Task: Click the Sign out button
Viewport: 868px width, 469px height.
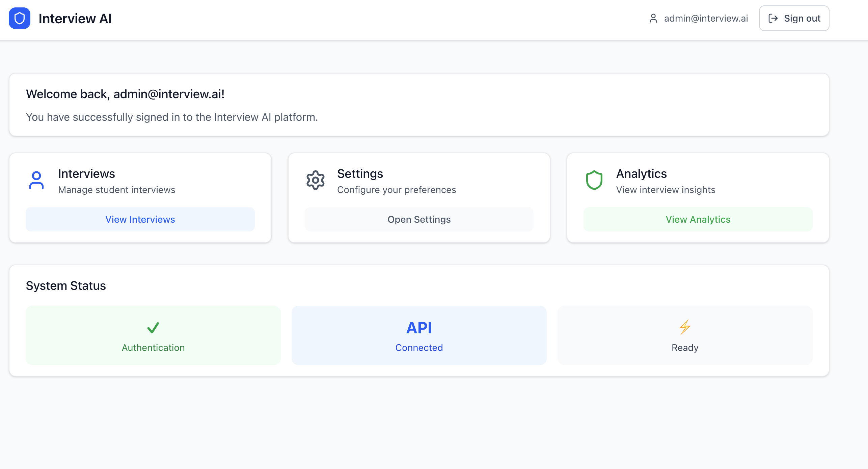Action: [794, 18]
